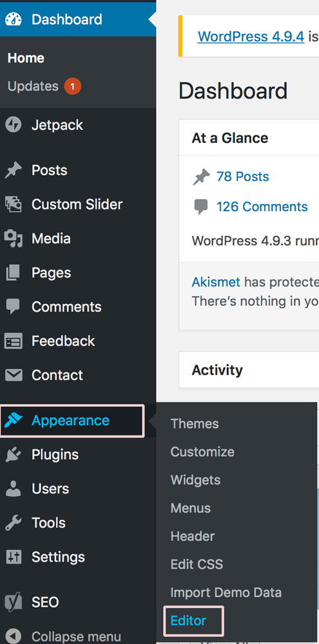Click the Contact envelope icon

(x=14, y=375)
